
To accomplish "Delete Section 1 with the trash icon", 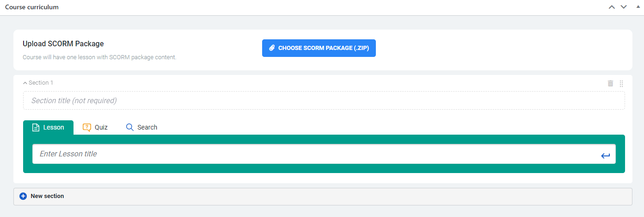I will pos(610,83).
